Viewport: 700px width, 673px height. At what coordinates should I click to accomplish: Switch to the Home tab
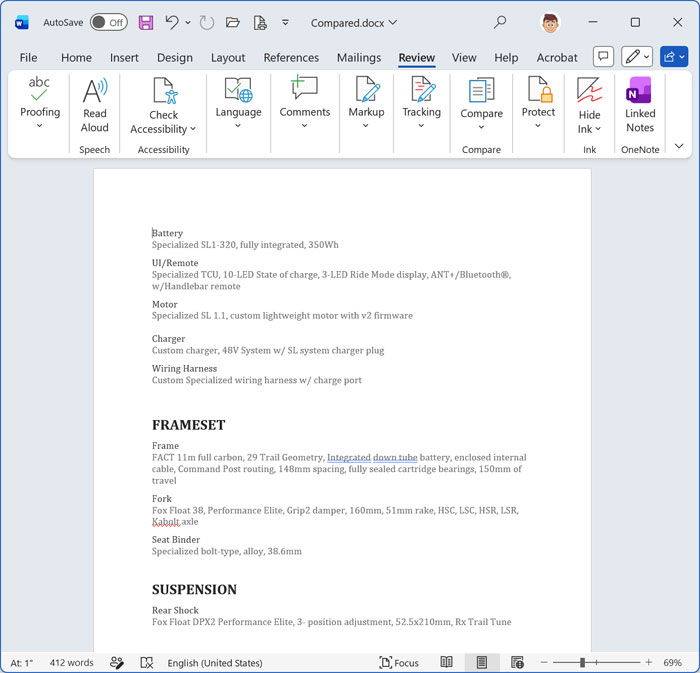76,58
